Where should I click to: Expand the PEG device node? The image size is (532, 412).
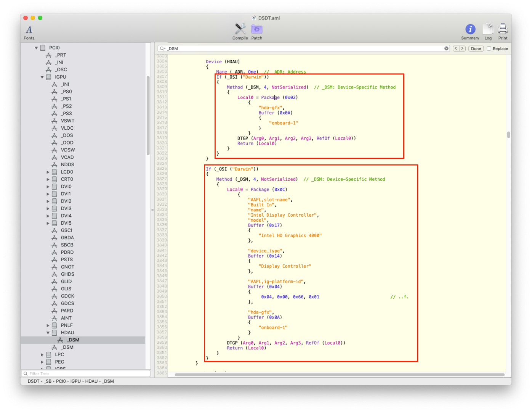(x=42, y=362)
